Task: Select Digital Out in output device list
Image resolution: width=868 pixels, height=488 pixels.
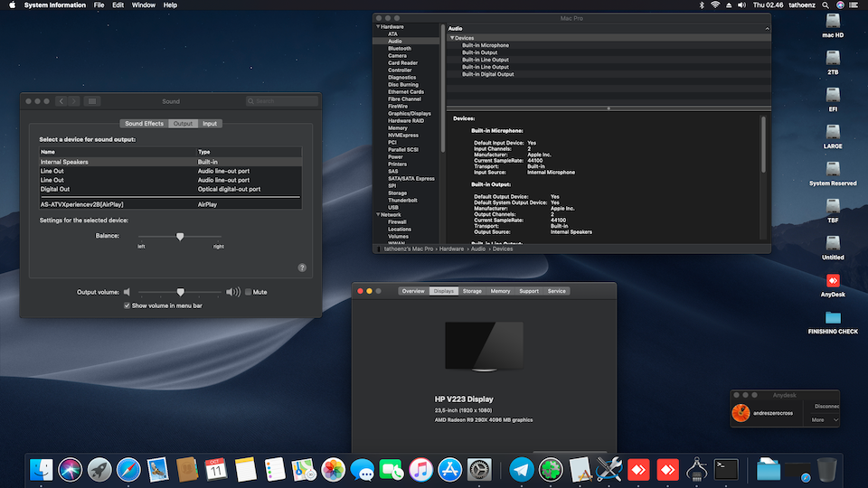Action: 56,189
